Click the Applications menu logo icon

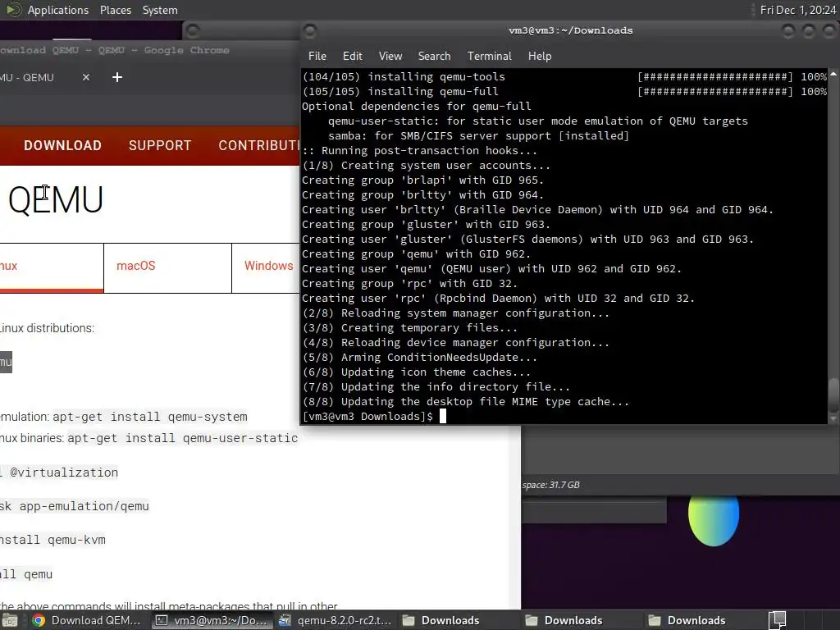(13, 10)
